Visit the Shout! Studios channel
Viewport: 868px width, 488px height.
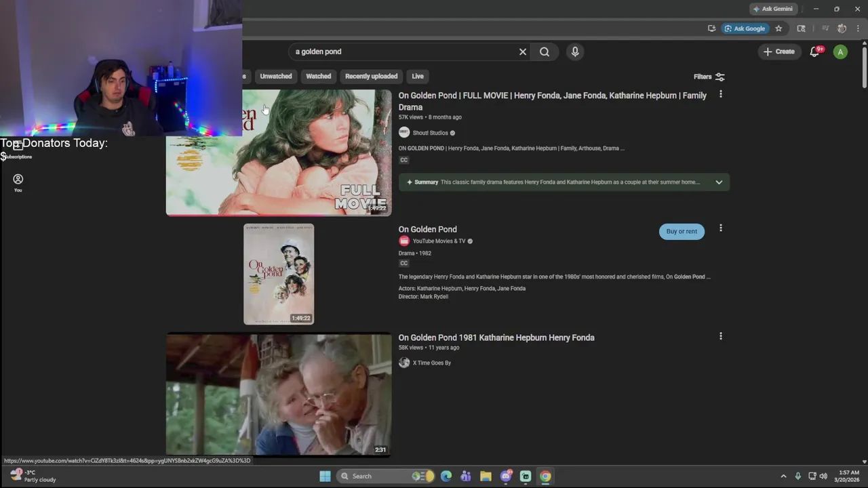click(x=431, y=133)
